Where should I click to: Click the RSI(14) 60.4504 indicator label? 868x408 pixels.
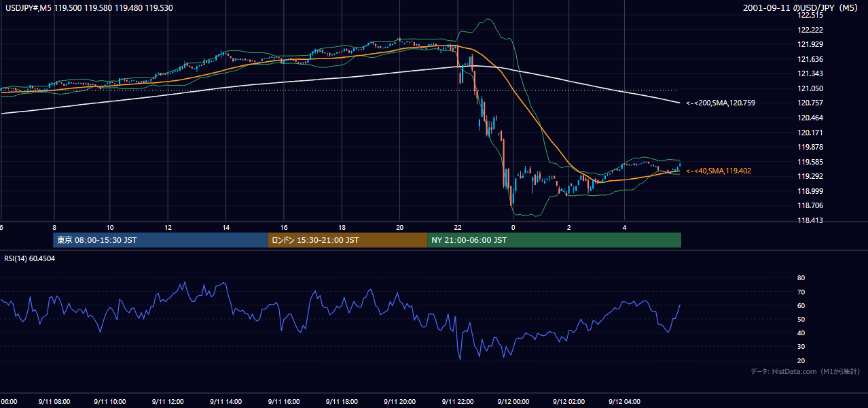(30, 258)
